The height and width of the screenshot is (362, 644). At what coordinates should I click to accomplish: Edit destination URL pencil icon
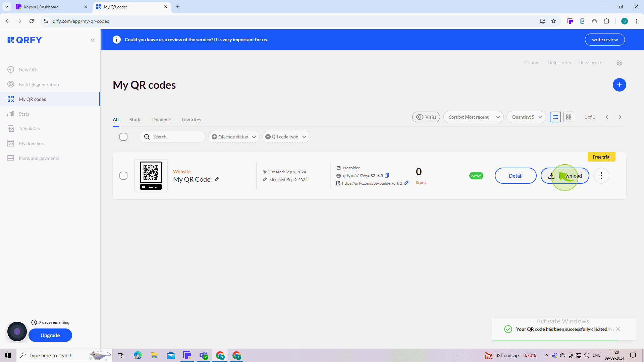(407, 183)
